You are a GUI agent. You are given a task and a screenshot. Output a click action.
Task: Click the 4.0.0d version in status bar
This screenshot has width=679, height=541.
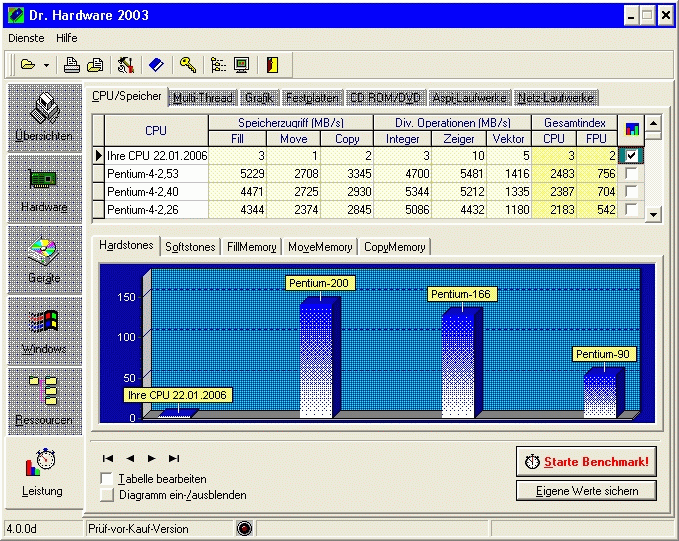22,528
